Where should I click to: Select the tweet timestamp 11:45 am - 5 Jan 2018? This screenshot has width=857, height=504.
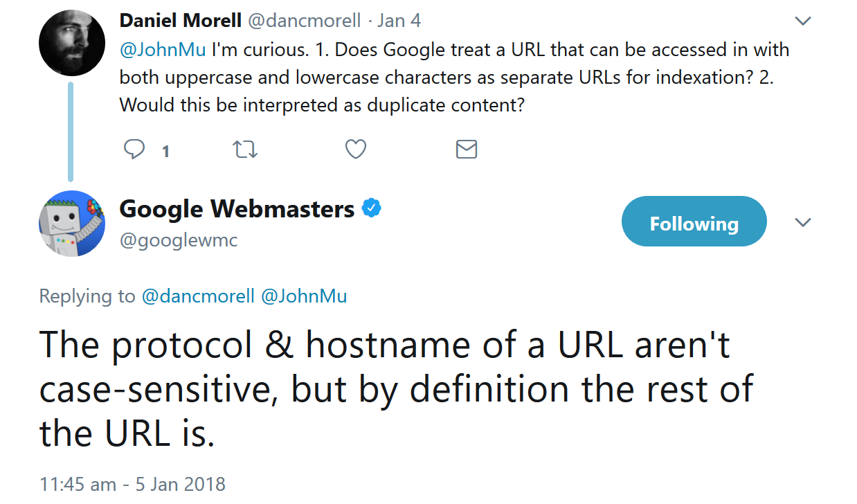(x=132, y=484)
